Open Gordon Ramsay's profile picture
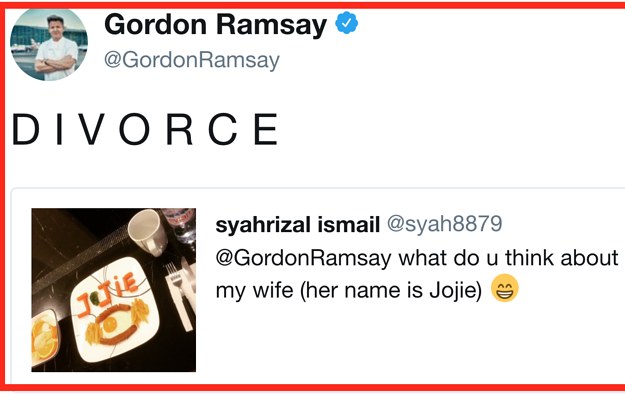This screenshot has width=625, height=415. click(x=49, y=44)
